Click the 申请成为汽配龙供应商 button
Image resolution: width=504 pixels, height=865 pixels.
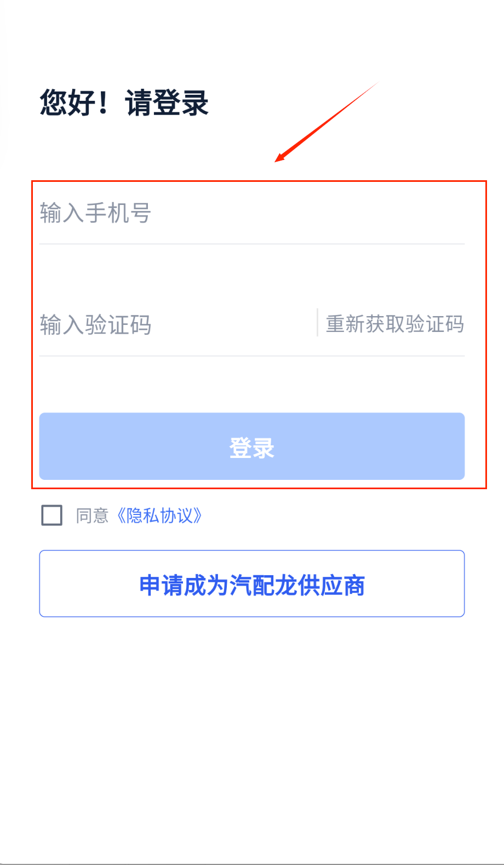252,584
